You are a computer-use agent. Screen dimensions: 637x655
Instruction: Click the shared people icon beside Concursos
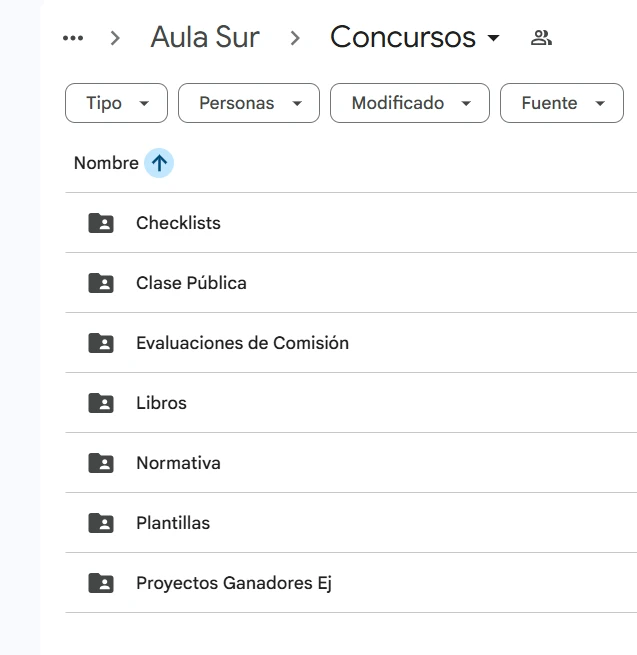[x=541, y=38]
